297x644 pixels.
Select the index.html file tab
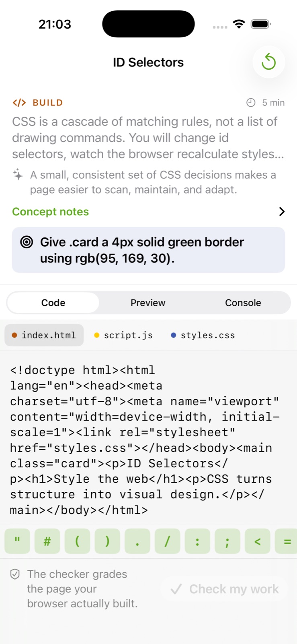(44, 335)
